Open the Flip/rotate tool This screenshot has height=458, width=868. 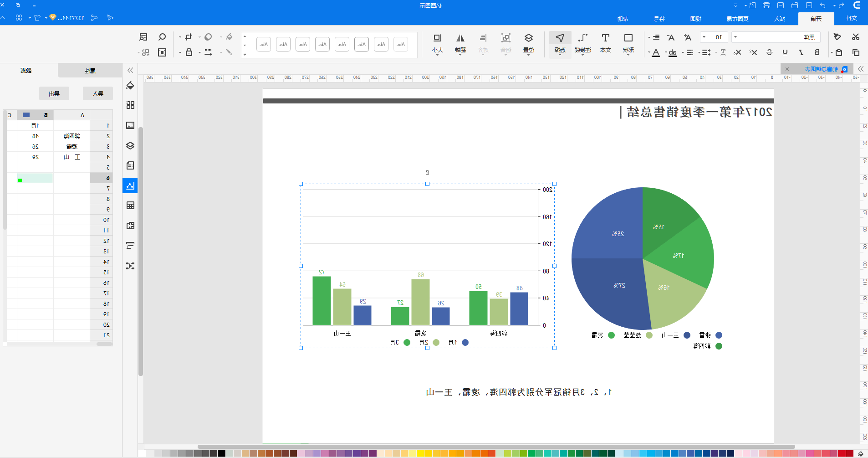[x=460, y=43]
